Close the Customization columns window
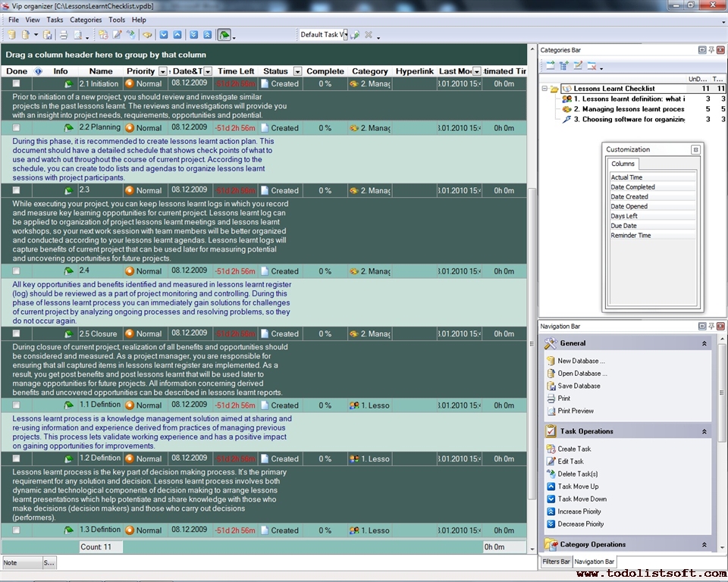Image resolution: width=728 pixels, height=582 pixels. pos(695,149)
